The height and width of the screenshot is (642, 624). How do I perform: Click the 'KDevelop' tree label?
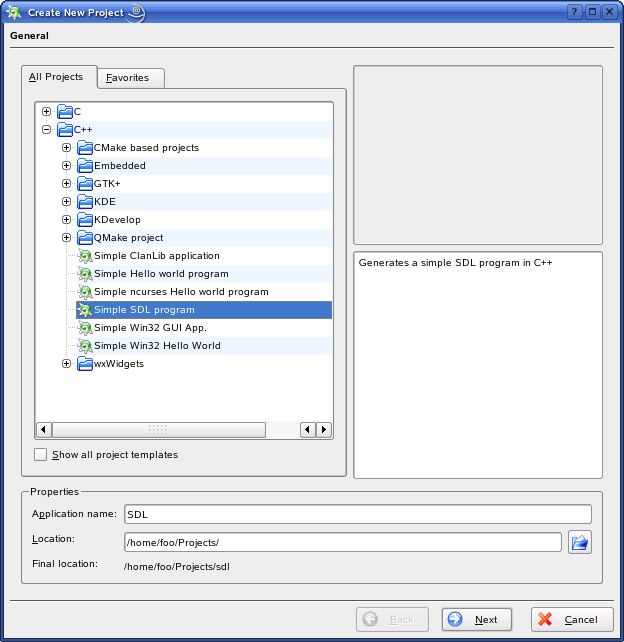click(x=117, y=220)
